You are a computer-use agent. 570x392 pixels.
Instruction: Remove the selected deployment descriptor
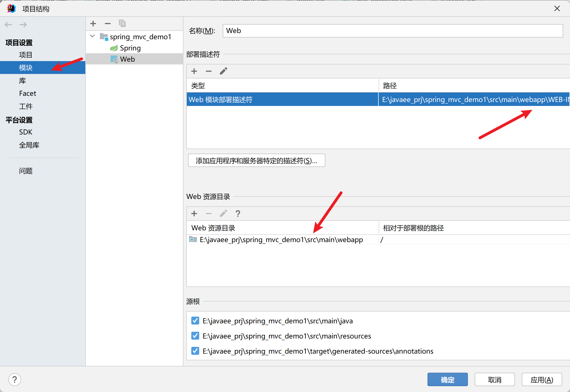pyautogui.click(x=209, y=71)
